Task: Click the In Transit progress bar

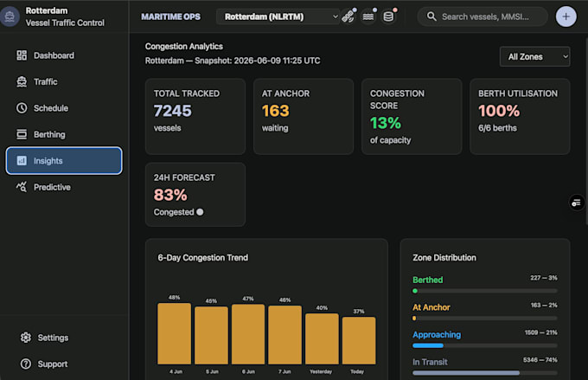Action: [485, 373]
